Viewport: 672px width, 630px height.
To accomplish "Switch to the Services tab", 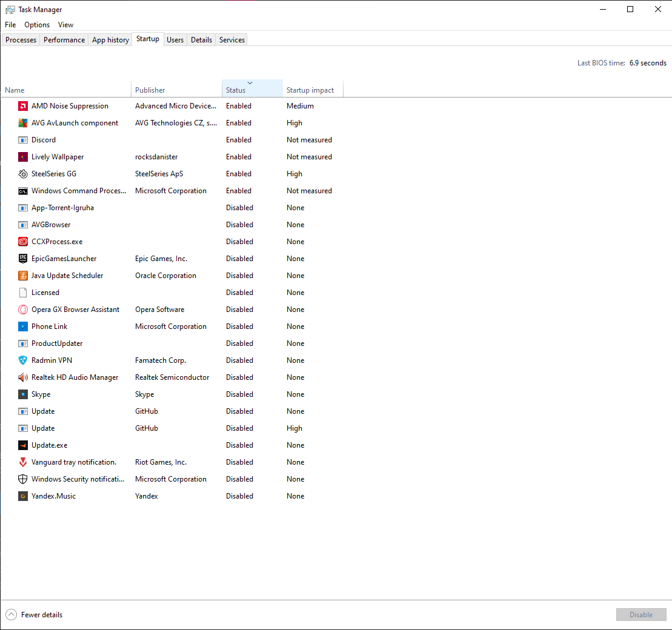I will pos(232,40).
